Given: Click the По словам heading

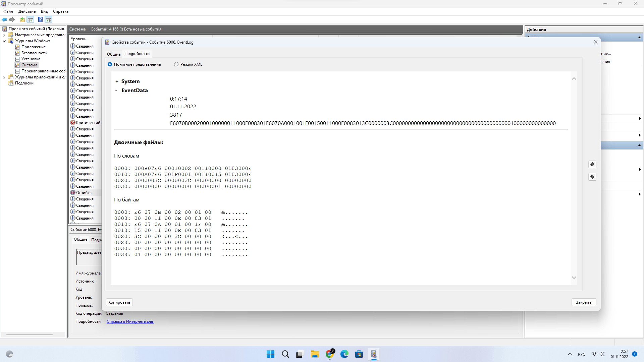Looking at the screenshot, I should pyautogui.click(x=126, y=156).
